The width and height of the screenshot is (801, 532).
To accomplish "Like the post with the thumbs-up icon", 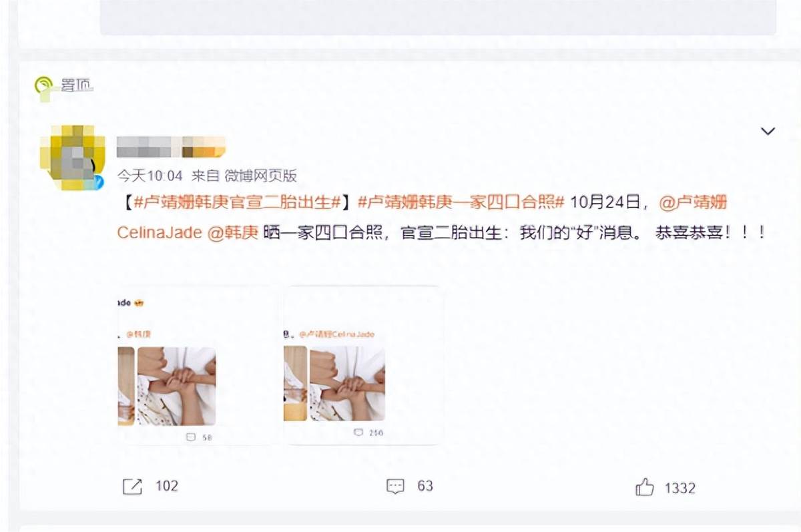I will click(645, 487).
